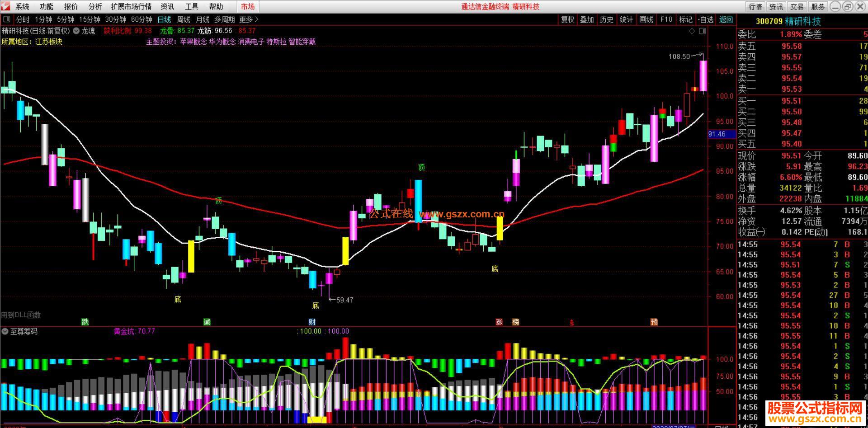Click the 交易 button

pyautogui.click(x=797, y=7)
